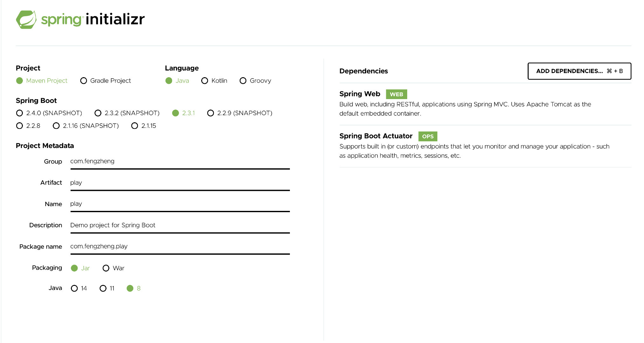Click the Spring leaf logo icon
The height and width of the screenshot is (343, 644).
(x=26, y=19)
